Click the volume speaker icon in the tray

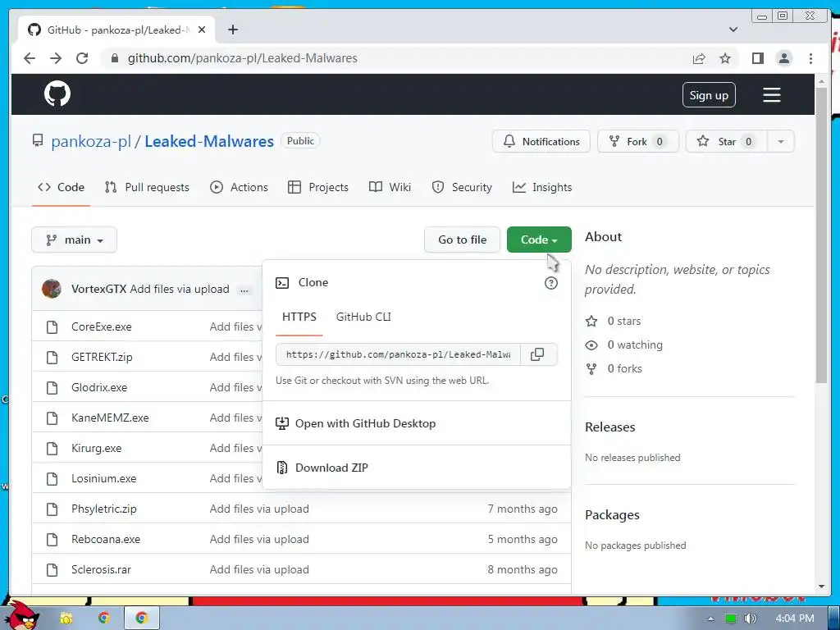tap(750, 619)
